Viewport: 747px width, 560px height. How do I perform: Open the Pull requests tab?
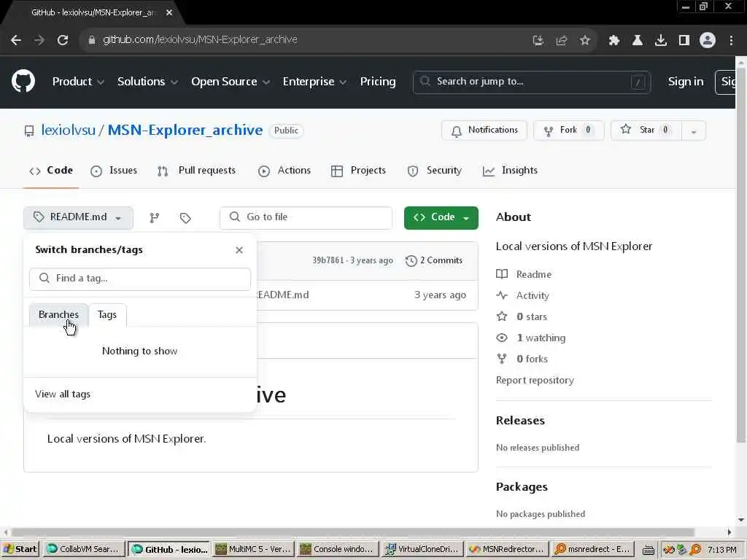(x=196, y=171)
